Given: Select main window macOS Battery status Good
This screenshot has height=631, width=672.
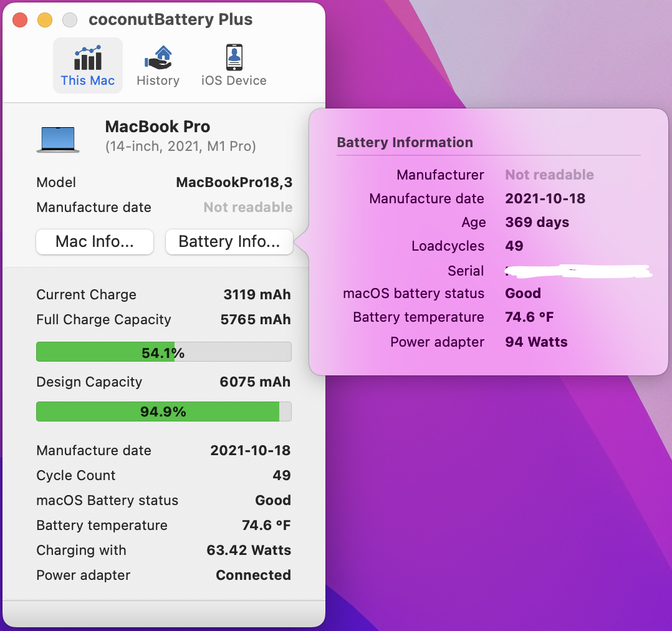Looking at the screenshot, I should (273, 500).
